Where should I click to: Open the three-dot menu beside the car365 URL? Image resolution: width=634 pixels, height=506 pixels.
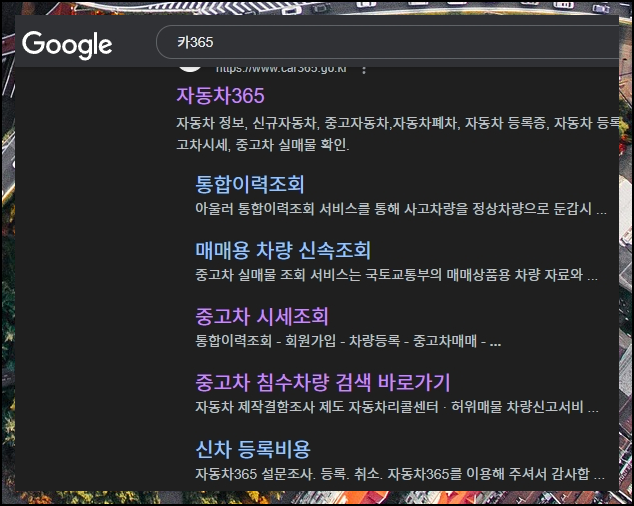(364, 70)
